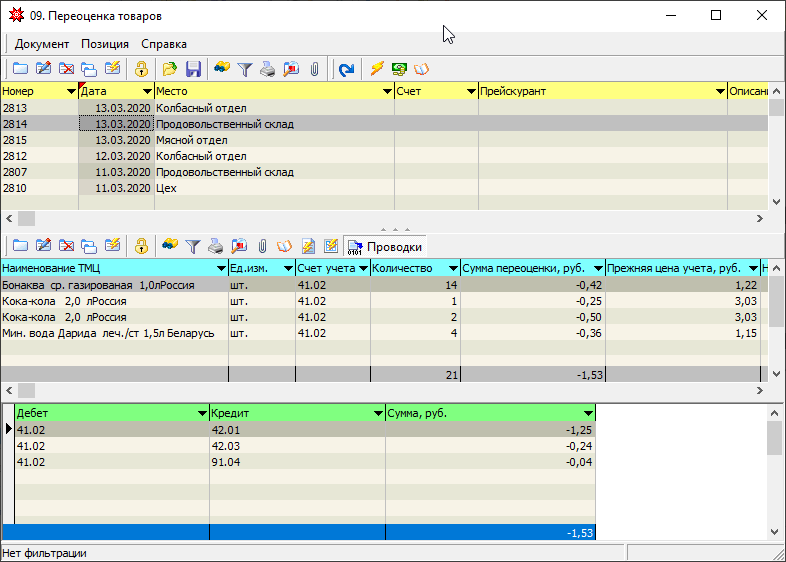The height and width of the screenshot is (562, 786).
Task: Expand the Место column filter dropdown
Action: [x=386, y=91]
